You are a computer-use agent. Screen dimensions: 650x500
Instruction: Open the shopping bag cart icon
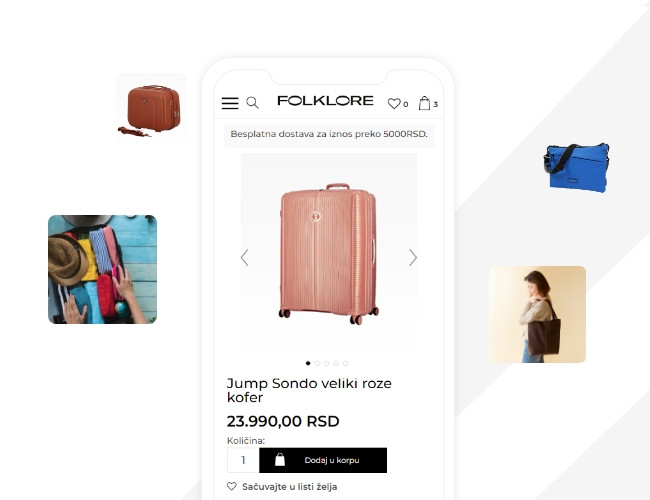tap(424, 103)
